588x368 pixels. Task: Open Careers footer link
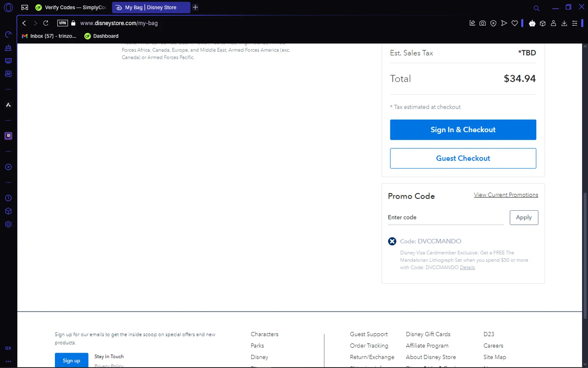(494, 346)
